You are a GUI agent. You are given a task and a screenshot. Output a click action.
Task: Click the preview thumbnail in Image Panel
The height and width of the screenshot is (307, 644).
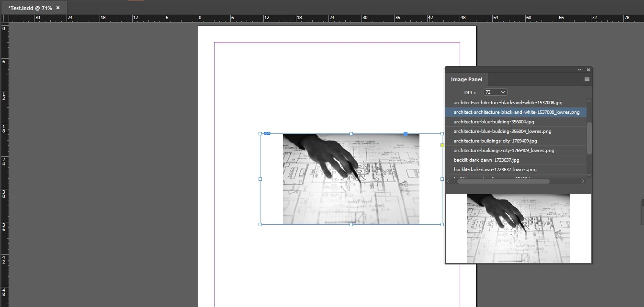pyautogui.click(x=519, y=229)
